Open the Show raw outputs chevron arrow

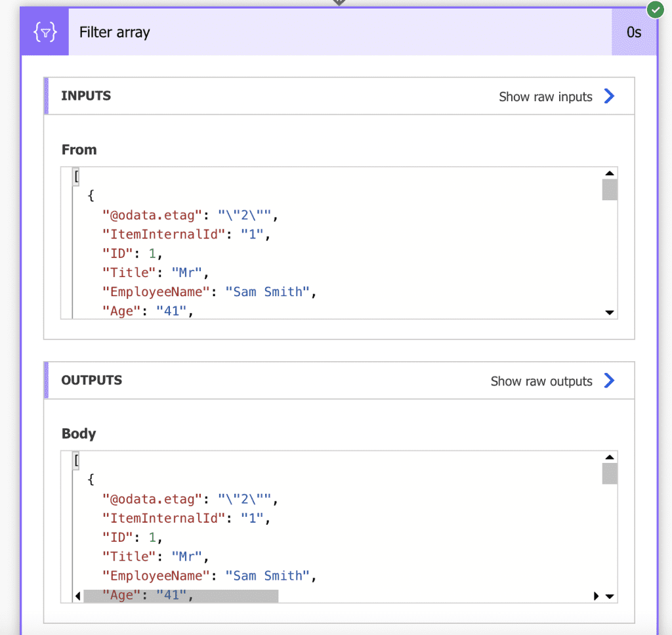(609, 380)
